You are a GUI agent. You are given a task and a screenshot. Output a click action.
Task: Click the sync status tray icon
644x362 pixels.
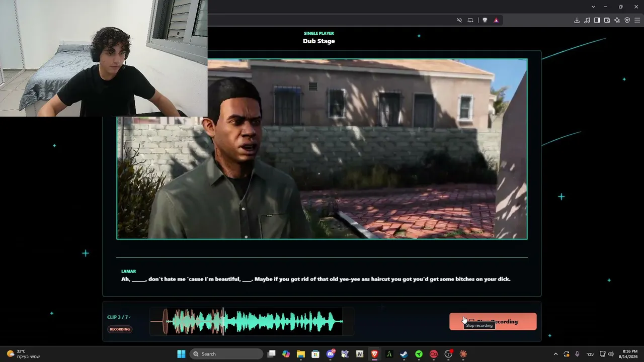click(x=567, y=354)
